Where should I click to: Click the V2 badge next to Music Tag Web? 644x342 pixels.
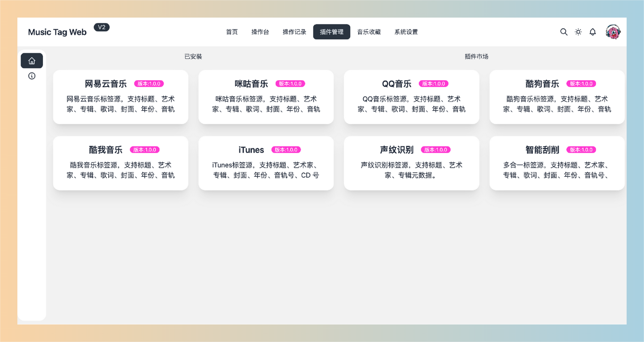[x=102, y=27]
